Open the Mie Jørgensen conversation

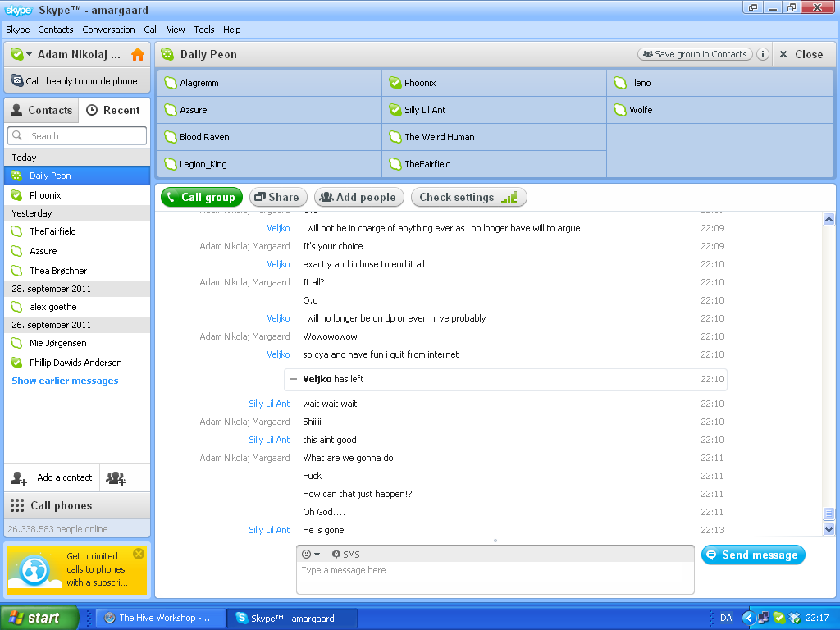pyautogui.click(x=77, y=343)
